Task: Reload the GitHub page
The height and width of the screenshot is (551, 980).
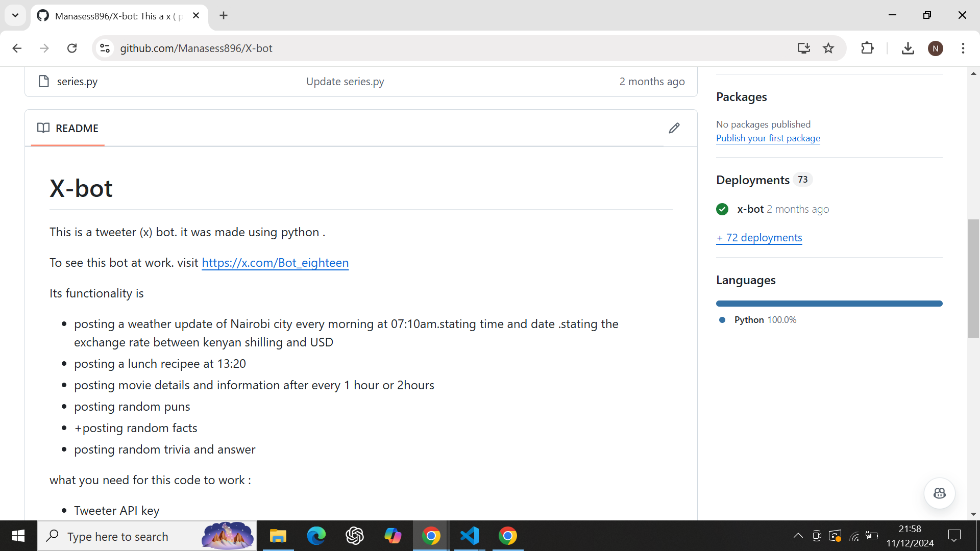Action: pos(72,48)
